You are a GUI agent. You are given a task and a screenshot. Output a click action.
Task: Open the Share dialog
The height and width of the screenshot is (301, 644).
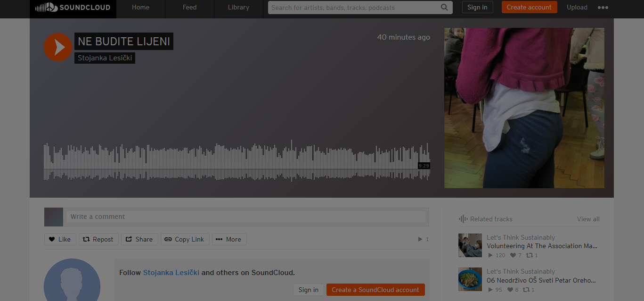click(x=139, y=239)
